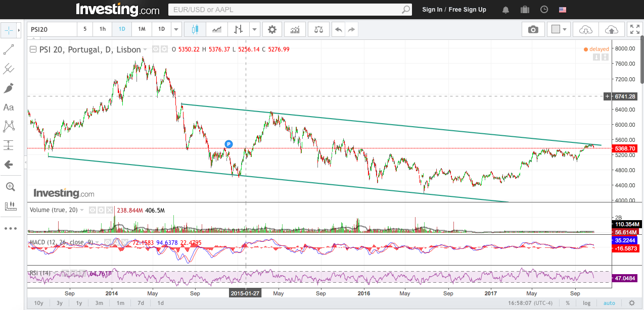Save chart layout to cloud

(x=611, y=29)
